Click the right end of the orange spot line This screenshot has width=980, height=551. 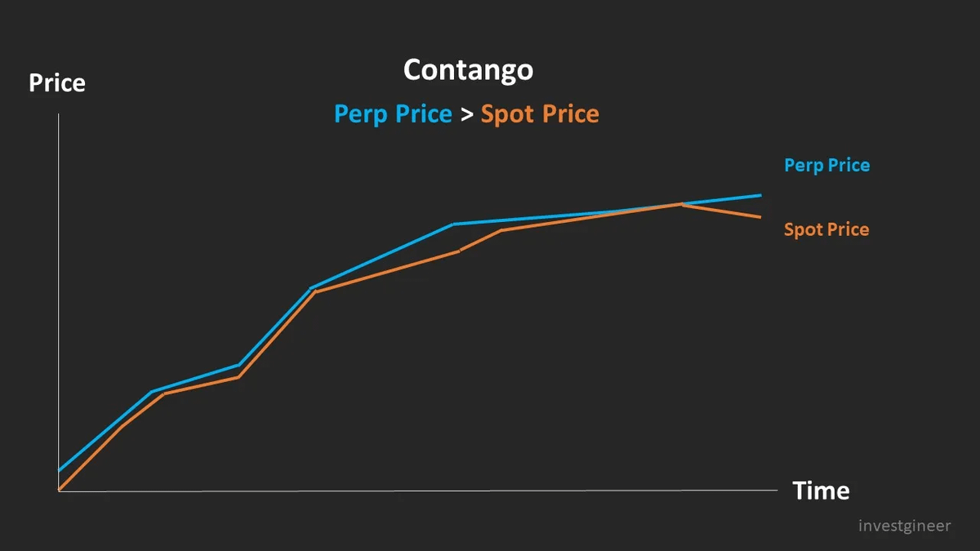click(760, 217)
